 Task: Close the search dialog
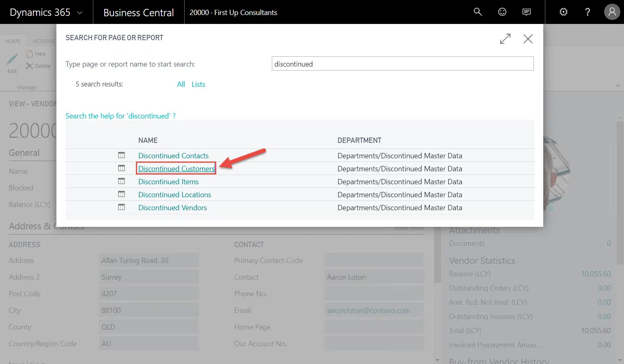(528, 39)
